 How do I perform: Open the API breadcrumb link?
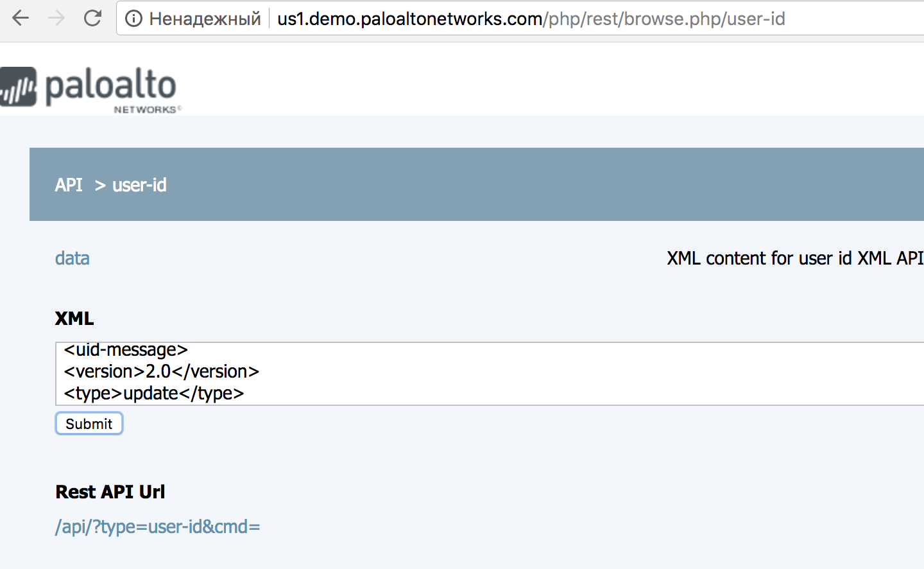coord(69,185)
